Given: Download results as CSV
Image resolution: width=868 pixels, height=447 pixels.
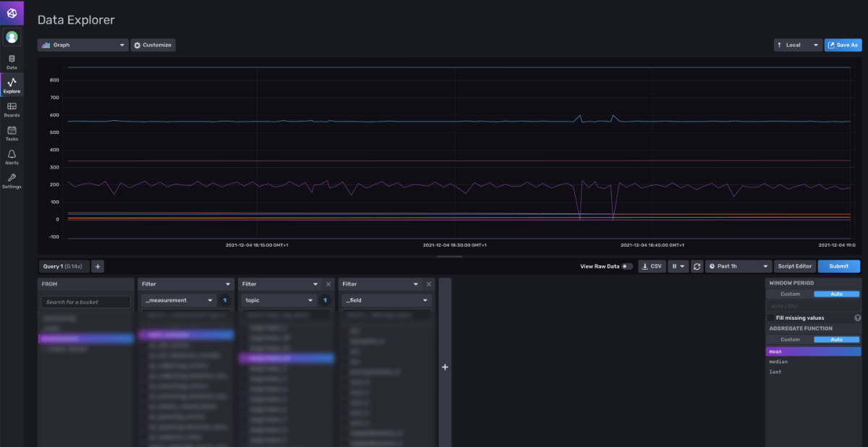Looking at the screenshot, I should (x=651, y=265).
